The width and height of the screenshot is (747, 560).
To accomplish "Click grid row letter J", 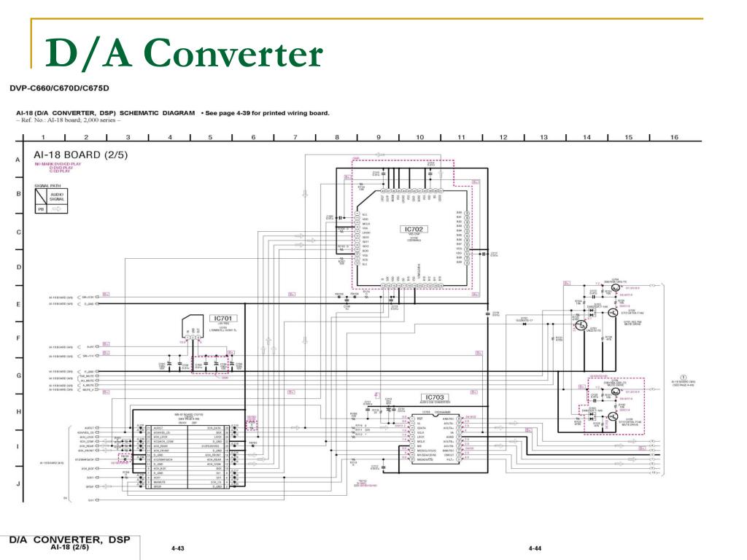I will 18,484.
